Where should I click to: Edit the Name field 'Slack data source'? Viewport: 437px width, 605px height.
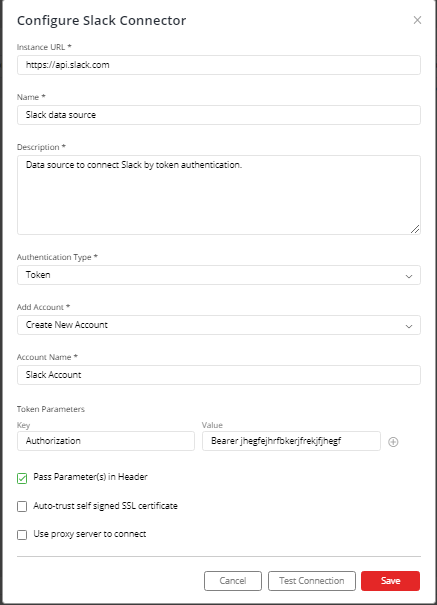point(219,115)
